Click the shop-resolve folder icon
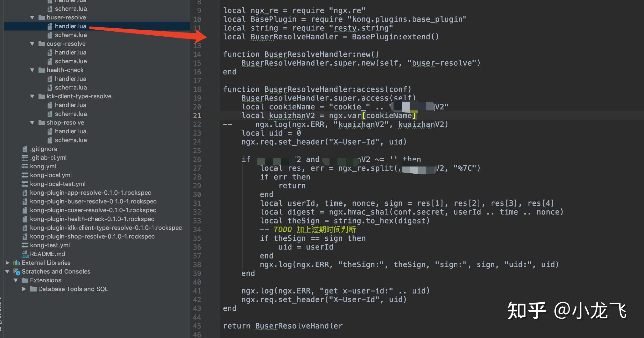644x338 pixels. coord(42,123)
